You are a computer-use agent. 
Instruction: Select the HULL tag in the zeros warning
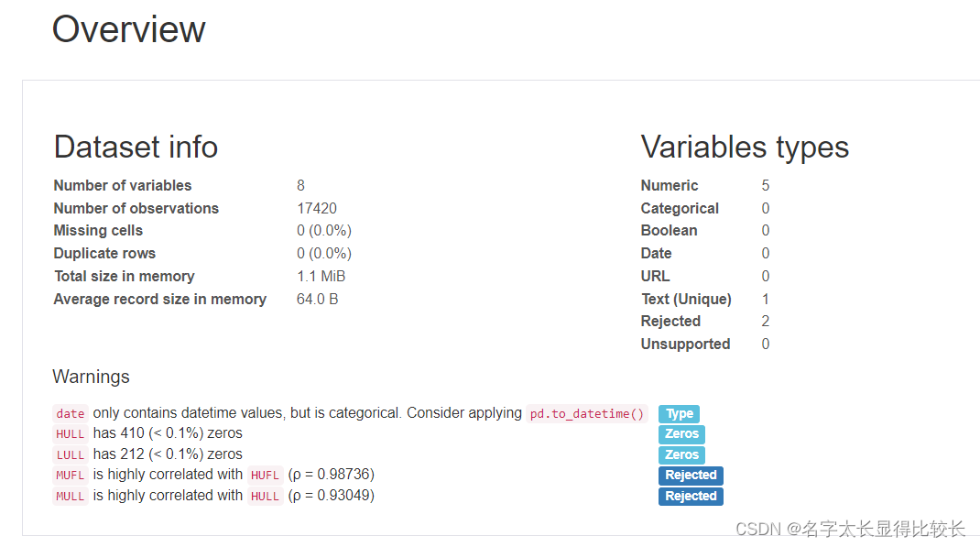pyautogui.click(x=71, y=434)
